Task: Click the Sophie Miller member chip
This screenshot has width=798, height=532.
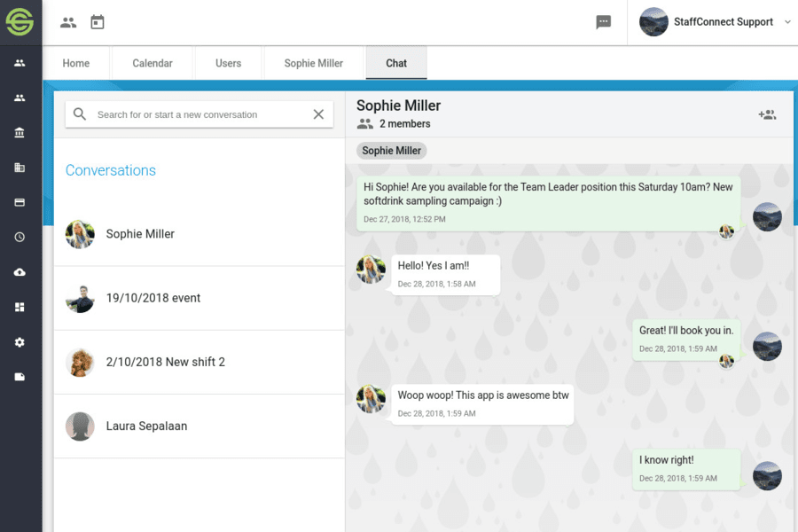Action: pos(391,151)
